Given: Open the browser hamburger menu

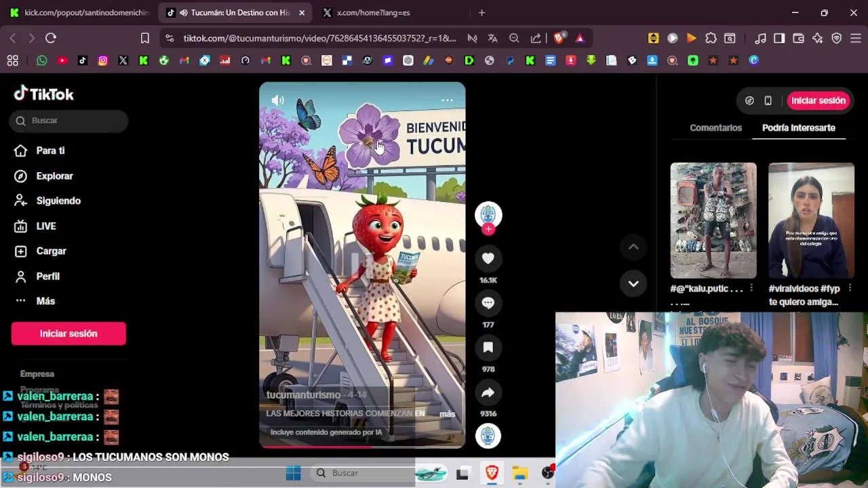Looking at the screenshot, I should [x=855, y=39].
